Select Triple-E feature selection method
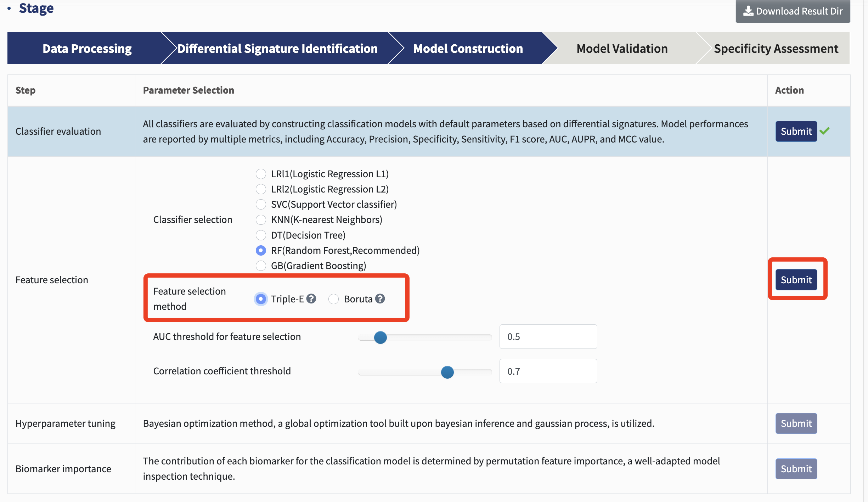 coord(261,299)
